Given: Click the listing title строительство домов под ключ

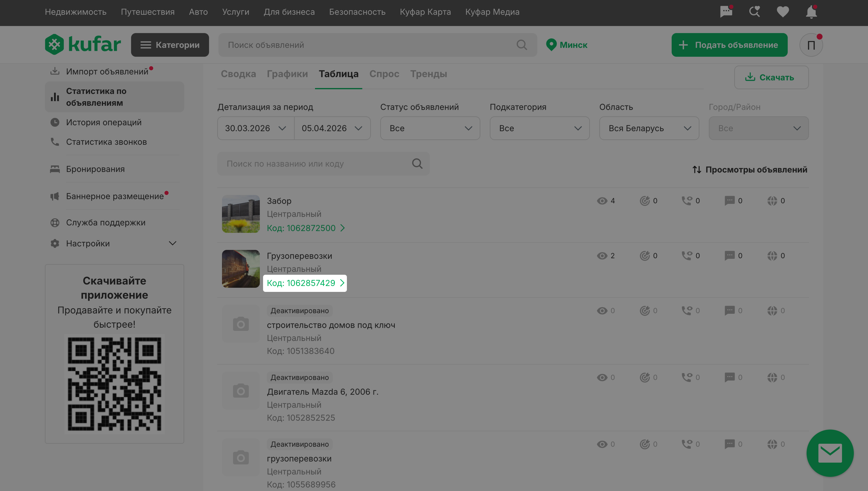Looking at the screenshot, I should click(331, 325).
